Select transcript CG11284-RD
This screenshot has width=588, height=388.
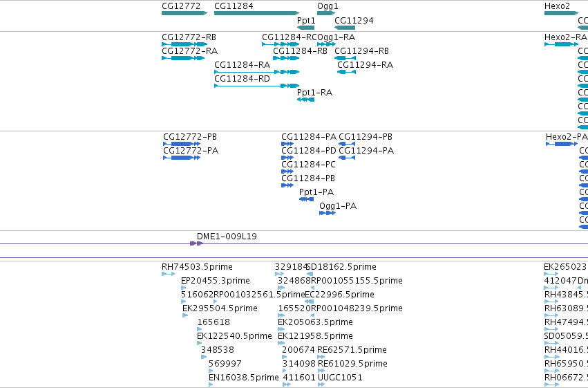pyautogui.click(x=256, y=86)
